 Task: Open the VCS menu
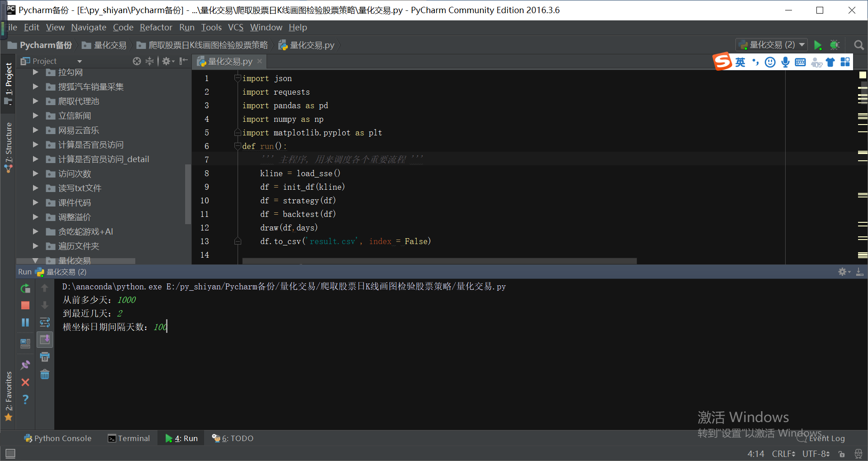coord(235,28)
